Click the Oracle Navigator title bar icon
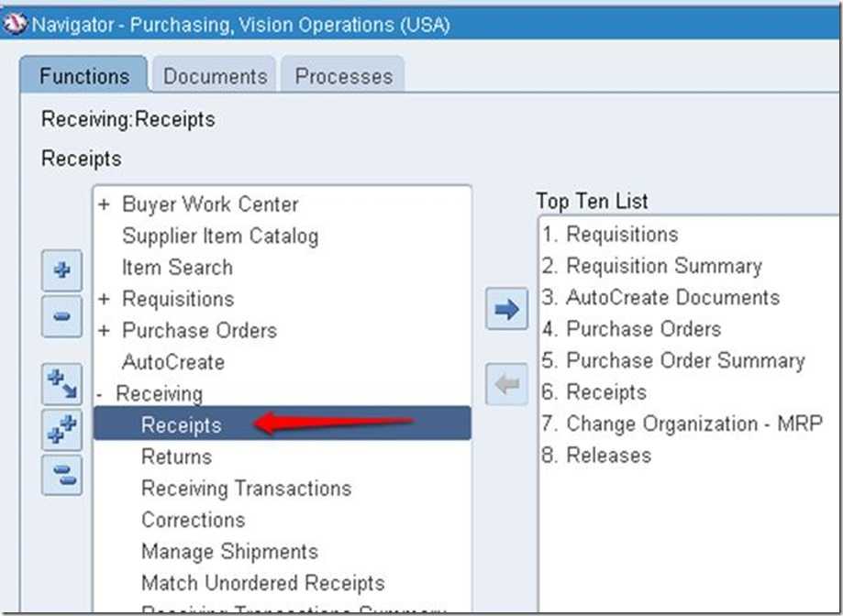Viewport: 843px width, 616px height. 15,24
